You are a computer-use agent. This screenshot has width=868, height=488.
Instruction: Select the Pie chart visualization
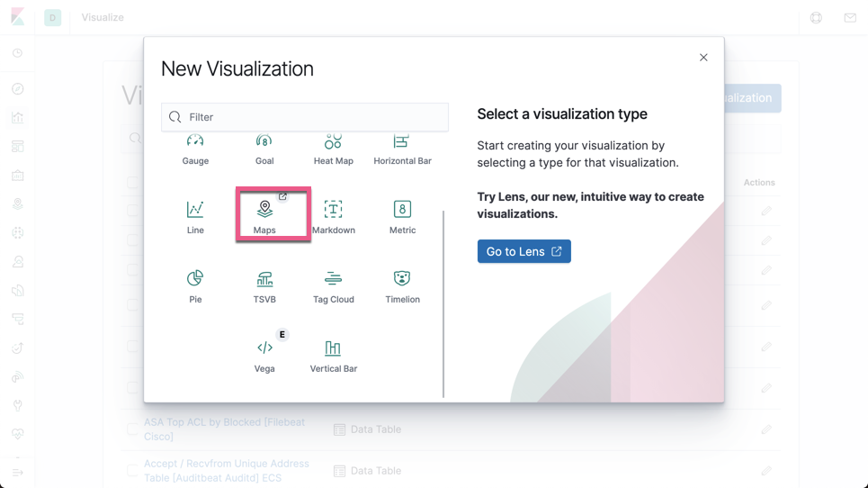coord(195,285)
